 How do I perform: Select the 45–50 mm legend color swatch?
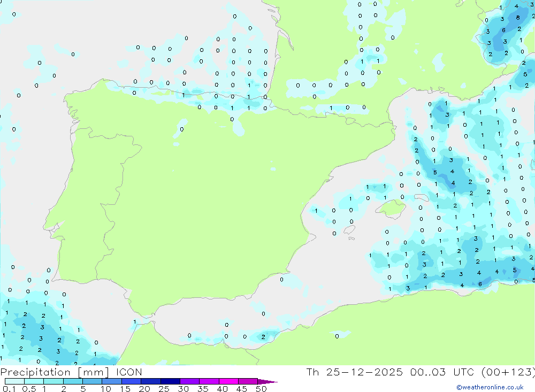tap(248, 381)
